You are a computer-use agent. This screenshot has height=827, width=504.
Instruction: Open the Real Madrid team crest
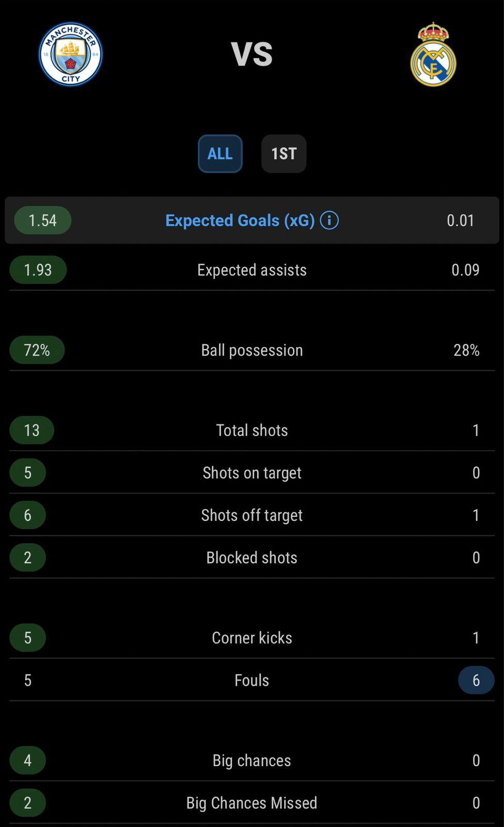pos(433,54)
